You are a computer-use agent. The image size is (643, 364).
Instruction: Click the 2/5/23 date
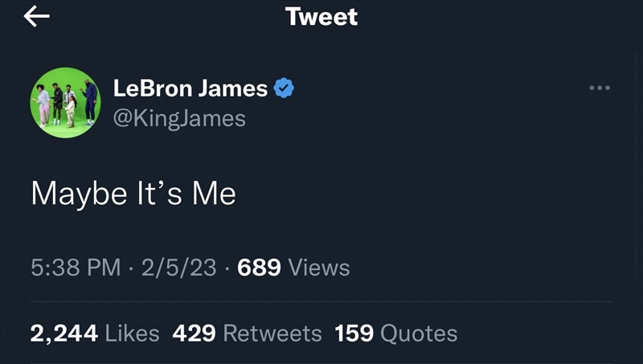178,268
